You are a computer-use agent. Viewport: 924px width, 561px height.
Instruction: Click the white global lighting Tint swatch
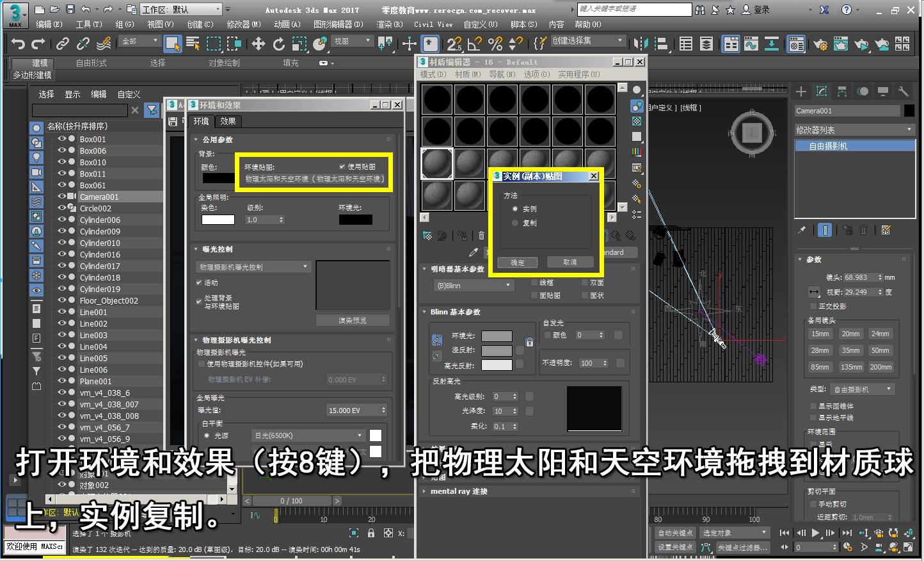[218, 220]
